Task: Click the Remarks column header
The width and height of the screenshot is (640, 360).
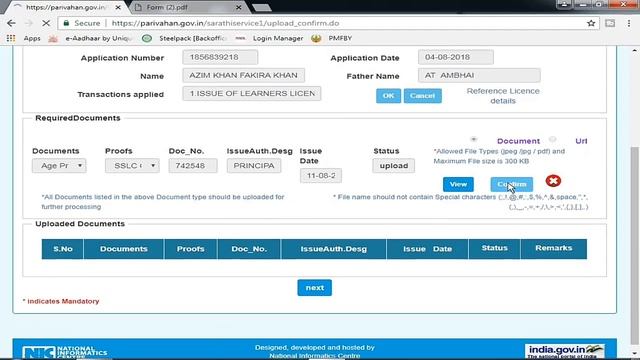Action: coord(554,249)
